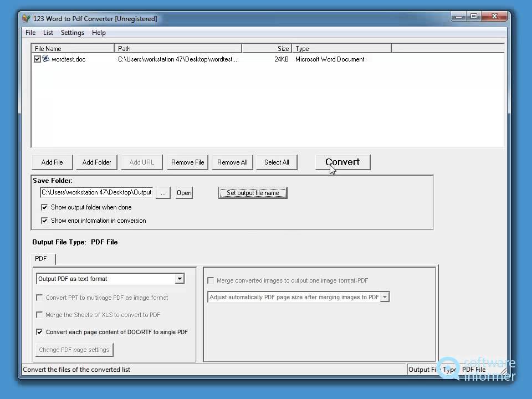Open the List menu
This screenshot has height=399, width=532.
coord(48,33)
